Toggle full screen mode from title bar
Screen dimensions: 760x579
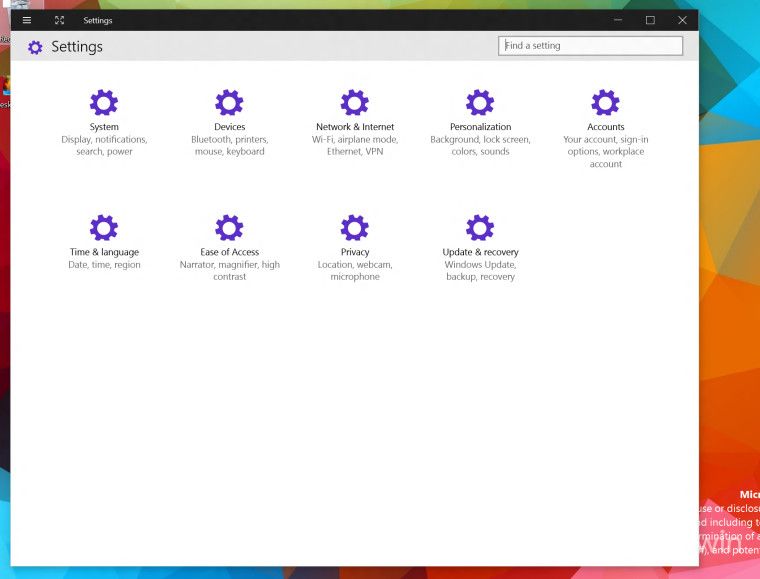(x=59, y=20)
